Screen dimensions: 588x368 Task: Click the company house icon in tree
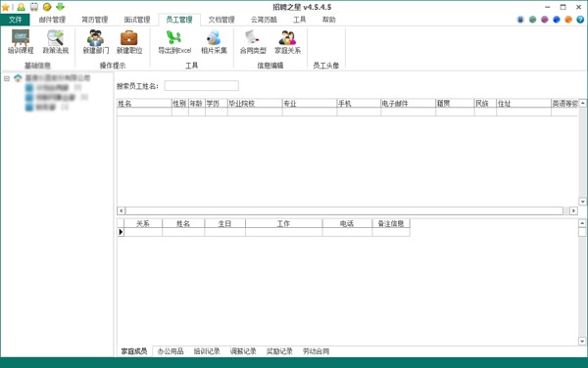18,78
